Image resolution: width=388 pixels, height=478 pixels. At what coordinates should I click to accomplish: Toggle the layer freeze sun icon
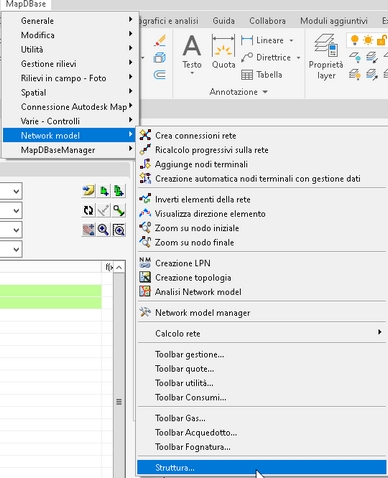[x=368, y=40]
